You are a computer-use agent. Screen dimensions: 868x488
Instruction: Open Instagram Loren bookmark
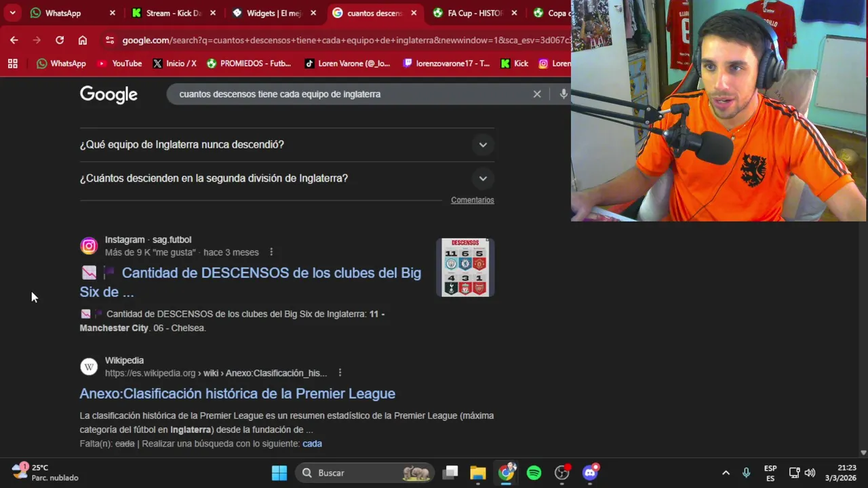555,63
